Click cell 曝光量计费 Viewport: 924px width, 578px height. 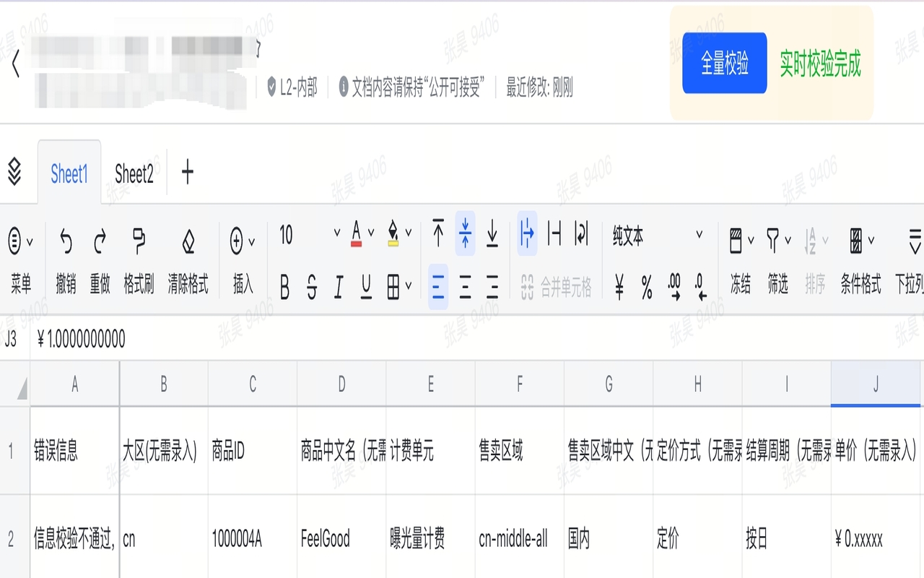(430, 538)
